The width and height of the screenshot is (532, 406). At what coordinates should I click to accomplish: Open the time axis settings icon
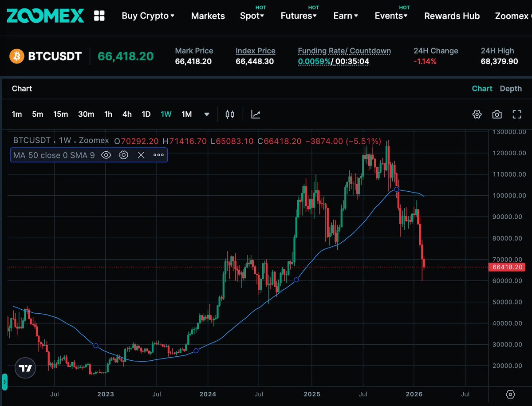tap(510, 394)
